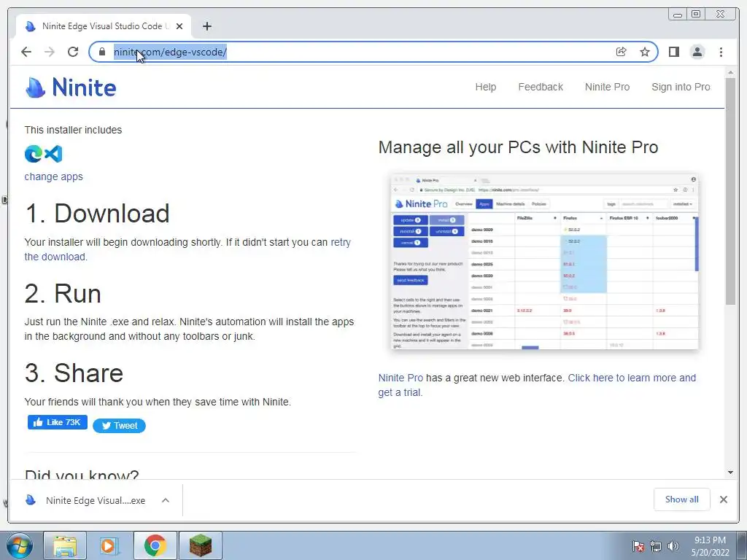Click the Ninite Pro text link

click(x=400, y=378)
